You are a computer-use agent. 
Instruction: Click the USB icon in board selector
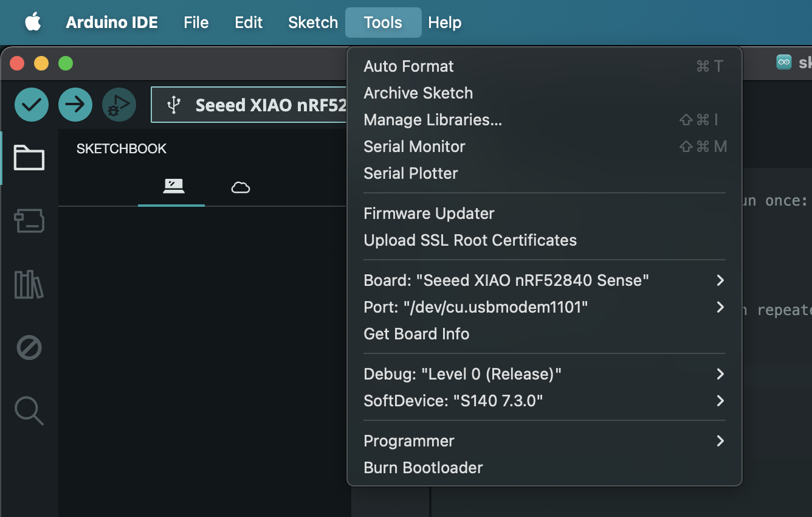pyautogui.click(x=174, y=105)
